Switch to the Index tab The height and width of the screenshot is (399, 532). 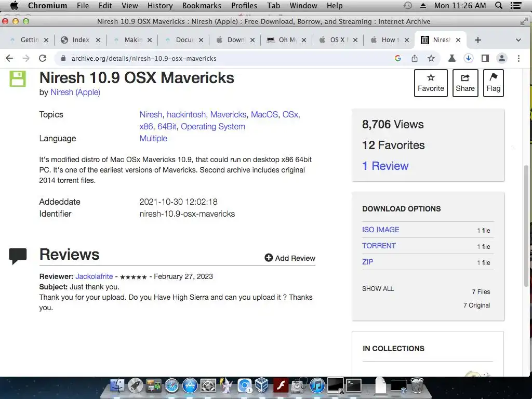click(x=81, y=40)
